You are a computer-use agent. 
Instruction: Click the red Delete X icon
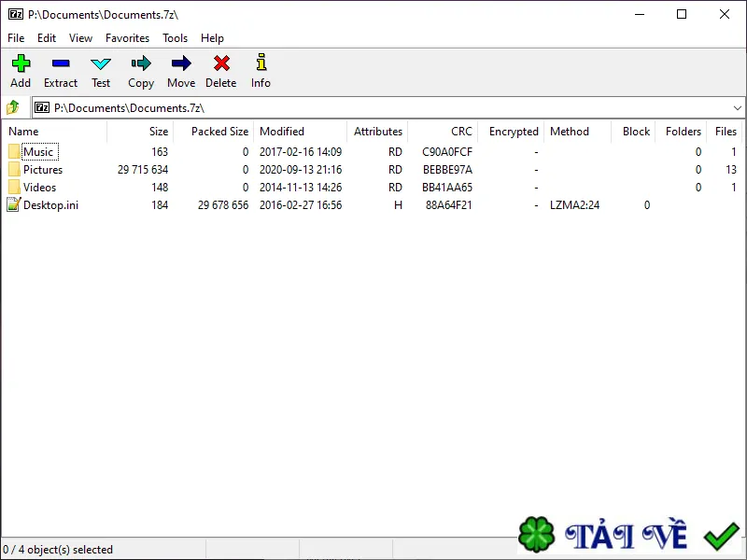pyautogui.click(x=221, y=63)
